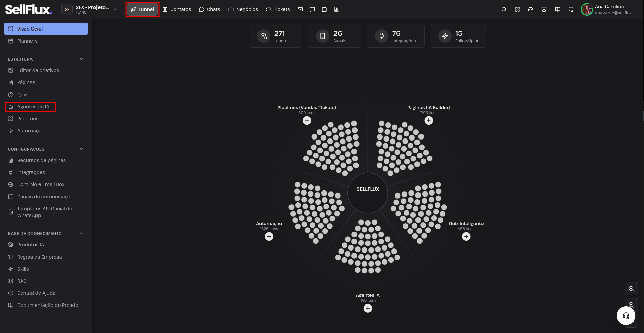The image size is (644, 333).
Task: Click the Canais phone icon in stats
Action: pyautogui.click(x=323, y=36)
